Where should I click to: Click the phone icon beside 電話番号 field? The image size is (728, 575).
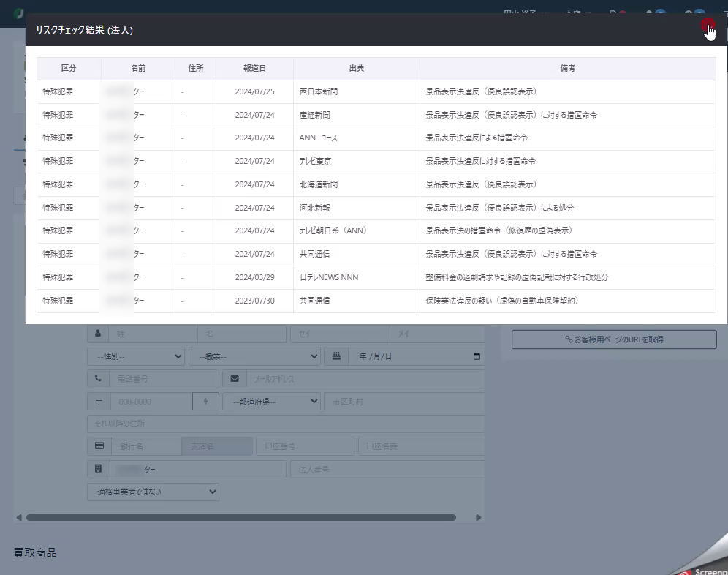point(98,379)
